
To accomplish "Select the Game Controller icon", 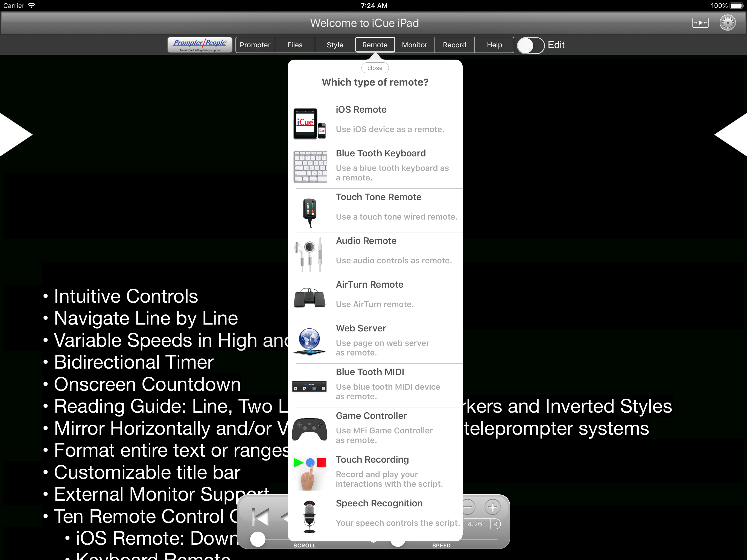I will (x=309, y=429).
